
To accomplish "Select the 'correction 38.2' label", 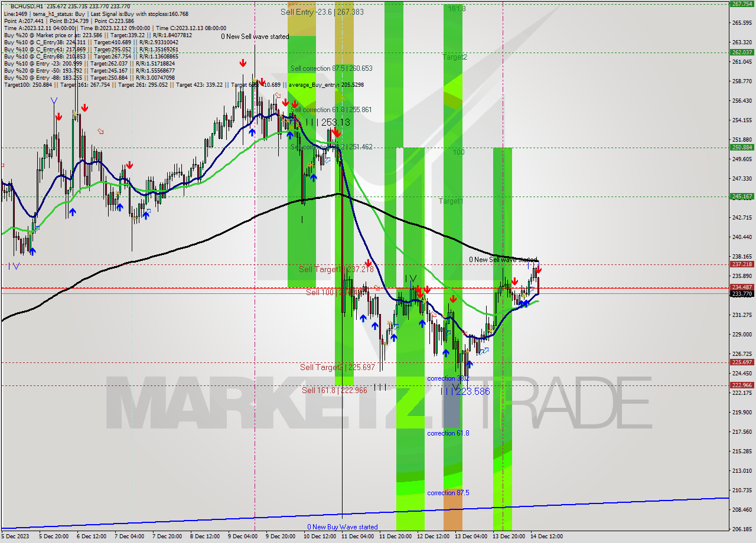I will point(448,378).
